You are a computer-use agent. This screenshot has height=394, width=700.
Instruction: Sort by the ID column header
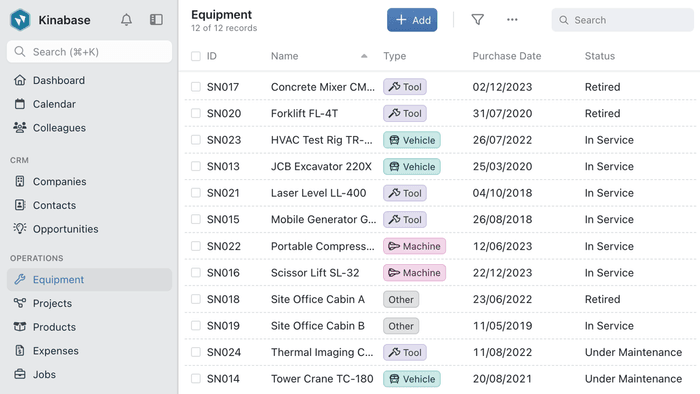point(212,56)
